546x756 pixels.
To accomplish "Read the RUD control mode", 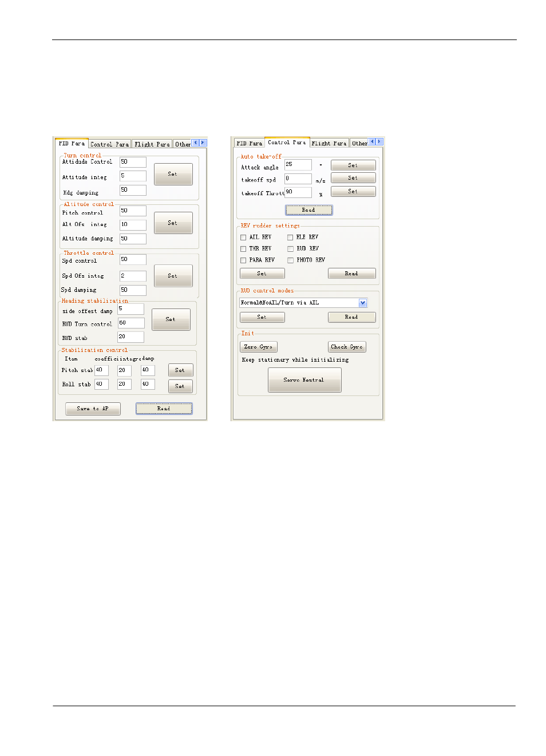I will point(351,317).
